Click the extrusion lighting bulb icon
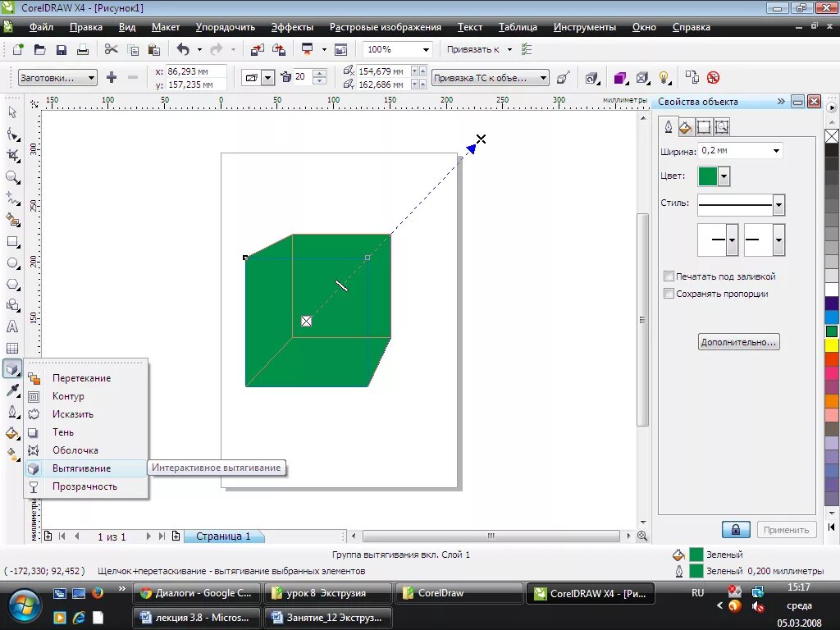The height and width of the screenshot is (630, 840). 664,78
